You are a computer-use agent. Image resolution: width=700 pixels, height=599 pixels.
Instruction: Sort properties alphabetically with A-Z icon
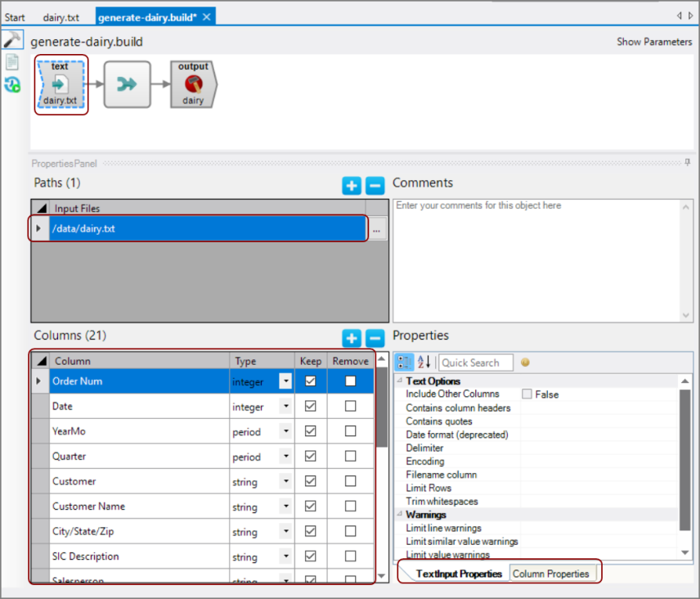click(424, 363)
